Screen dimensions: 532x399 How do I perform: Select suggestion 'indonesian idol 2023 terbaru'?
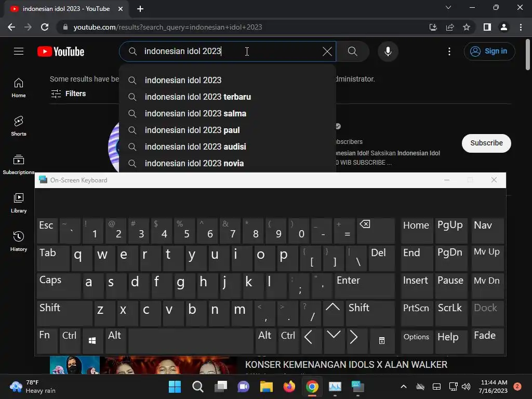click(x=228, y=97)
